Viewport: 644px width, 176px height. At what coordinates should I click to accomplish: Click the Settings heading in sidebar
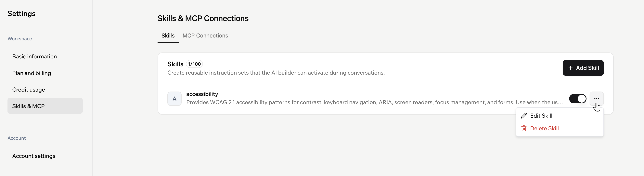click(21, 14)
